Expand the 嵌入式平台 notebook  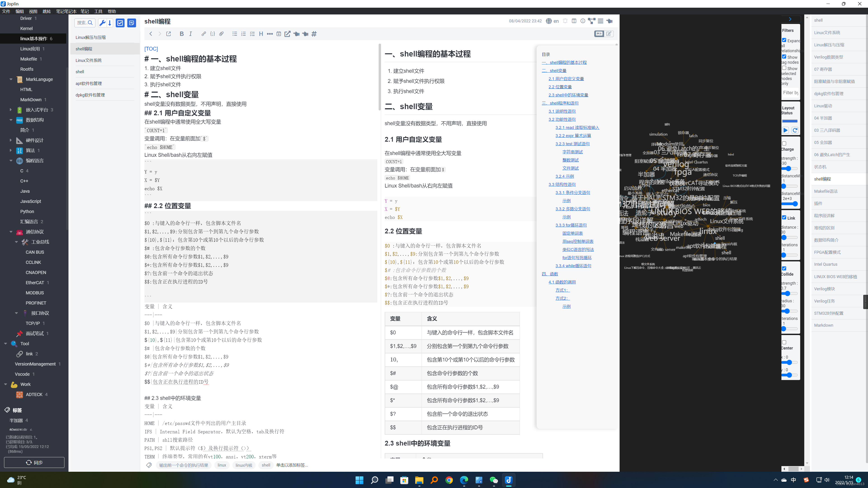pyautogui.click(x=11, y=110)
